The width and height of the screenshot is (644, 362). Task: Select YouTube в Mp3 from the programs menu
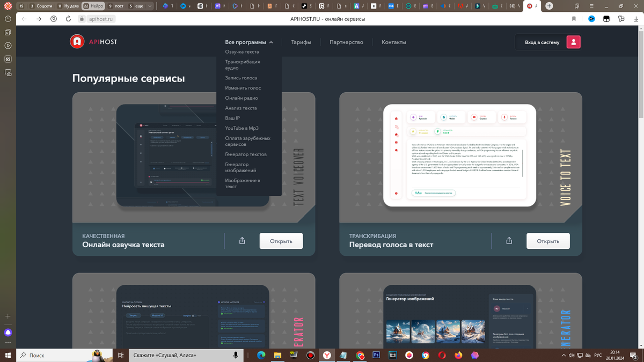242,128
